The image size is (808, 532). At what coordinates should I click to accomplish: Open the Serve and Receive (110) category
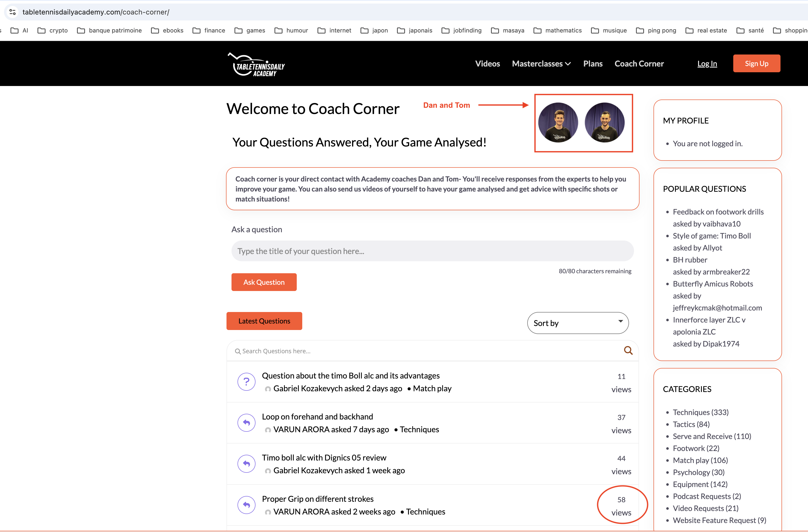(x=711, y=436)
